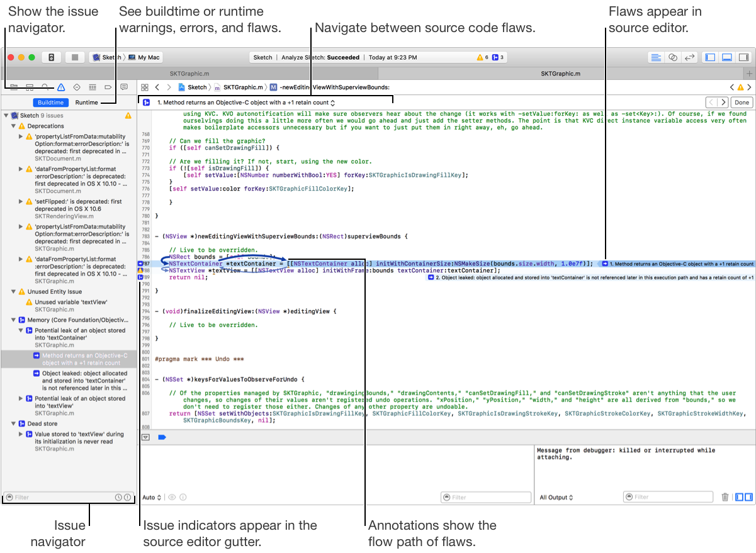
Task: Select the Buildtime issues tab
Action: click(50, 103)
